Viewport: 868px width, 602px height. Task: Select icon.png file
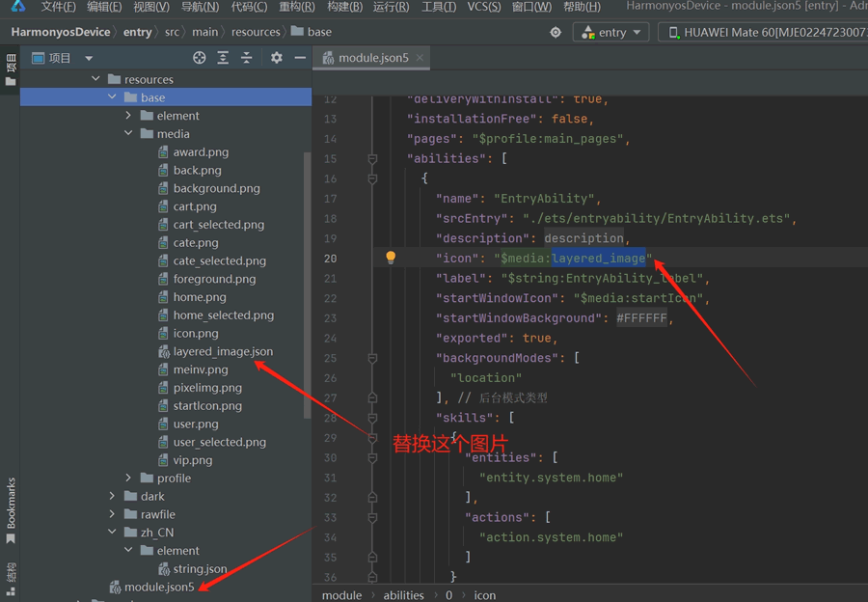(188, 333)
